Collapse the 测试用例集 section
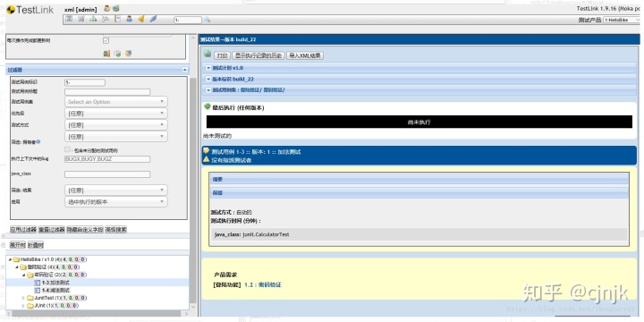644x322 pixels. point(208,90)
